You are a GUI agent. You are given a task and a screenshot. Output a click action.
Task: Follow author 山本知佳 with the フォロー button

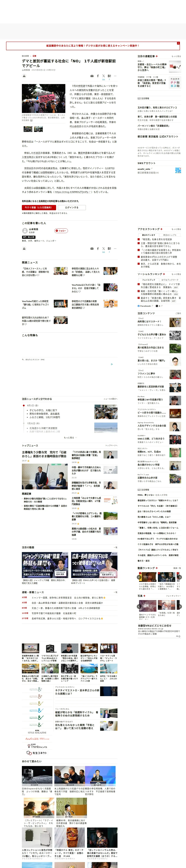[61, 231]
